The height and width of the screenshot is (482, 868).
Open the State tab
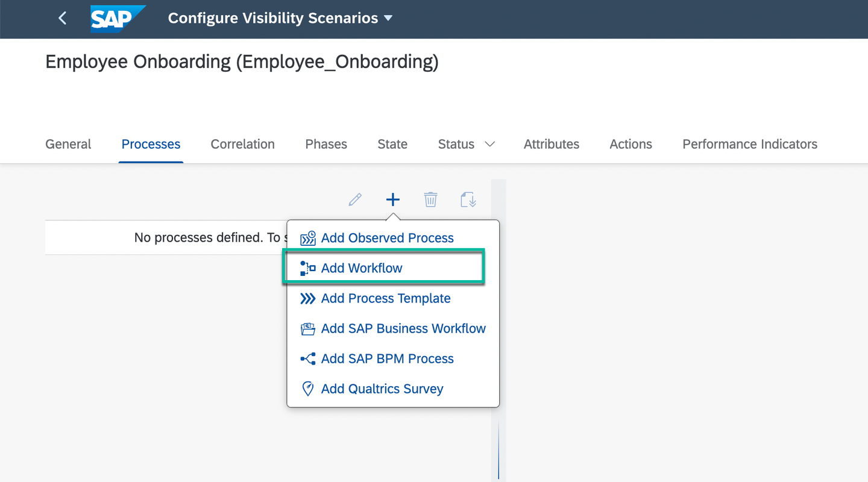click(392, 144)
